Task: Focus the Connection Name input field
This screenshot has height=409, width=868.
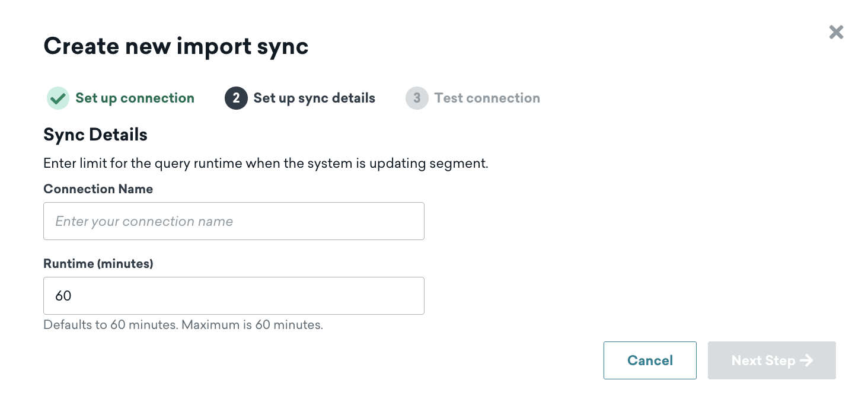Action: [x=234, y=221]
